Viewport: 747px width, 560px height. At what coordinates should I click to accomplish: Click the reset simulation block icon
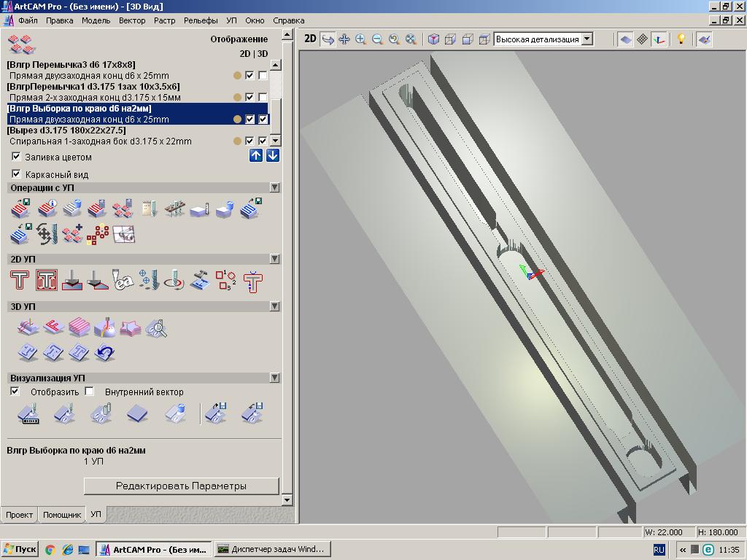coord(137,414)
